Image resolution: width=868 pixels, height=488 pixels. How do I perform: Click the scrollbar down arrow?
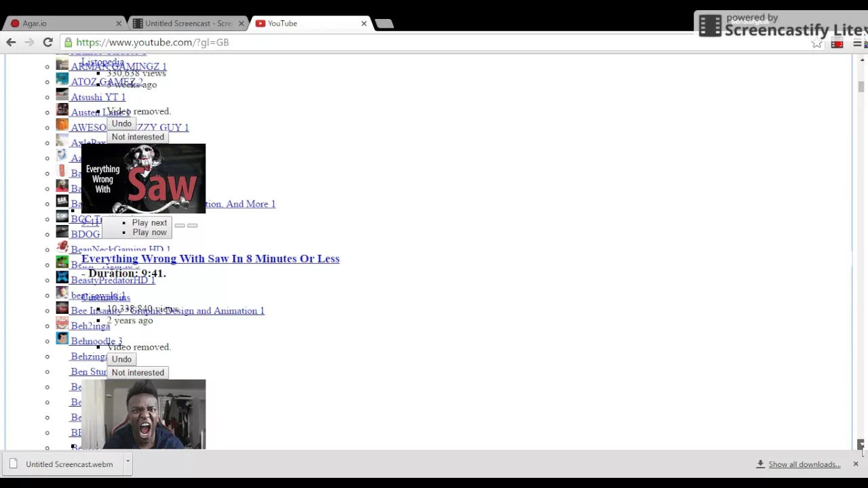click(x=861, y=444)
